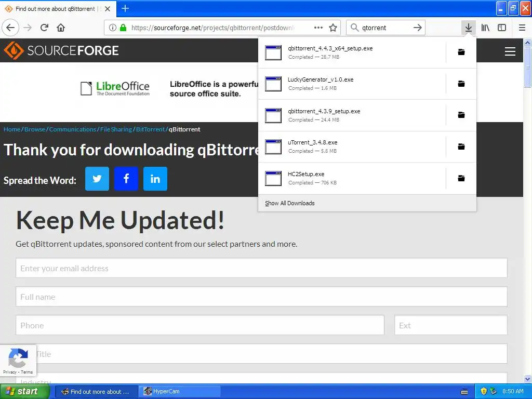Focus the email address field
The height and width of the screenshot is (399, 532).
click(261, 268)
